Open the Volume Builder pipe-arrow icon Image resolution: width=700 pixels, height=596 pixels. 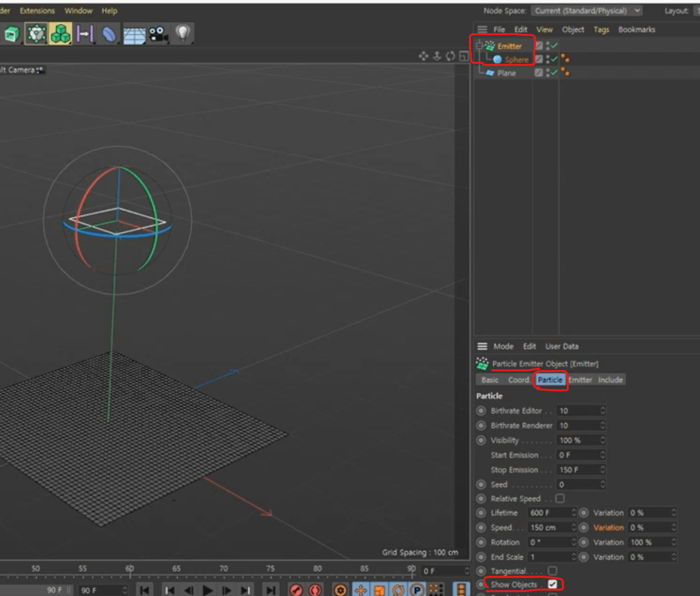pyautogui.click(x=85, y=34)
